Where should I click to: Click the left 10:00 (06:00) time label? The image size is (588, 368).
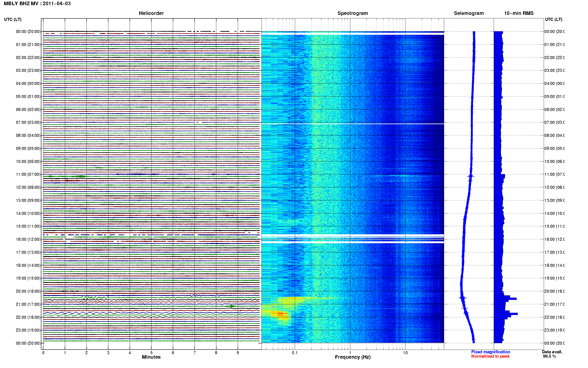point(28,161)
